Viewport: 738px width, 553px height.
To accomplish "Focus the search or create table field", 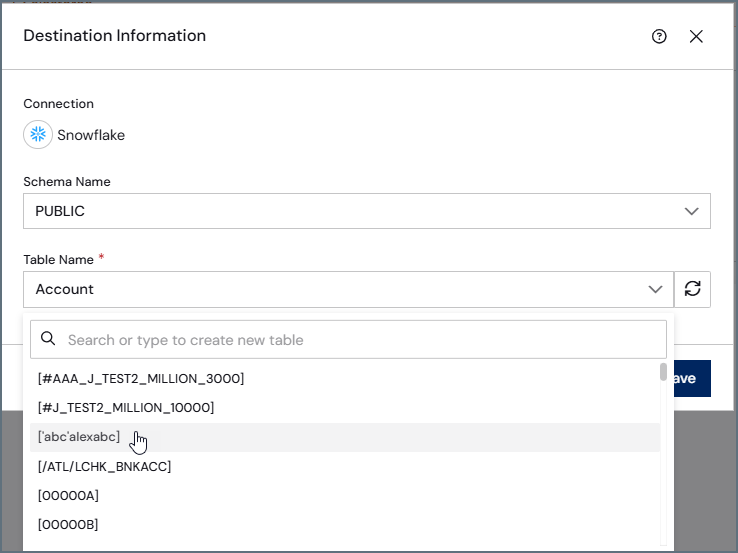I will pos(348,339).
